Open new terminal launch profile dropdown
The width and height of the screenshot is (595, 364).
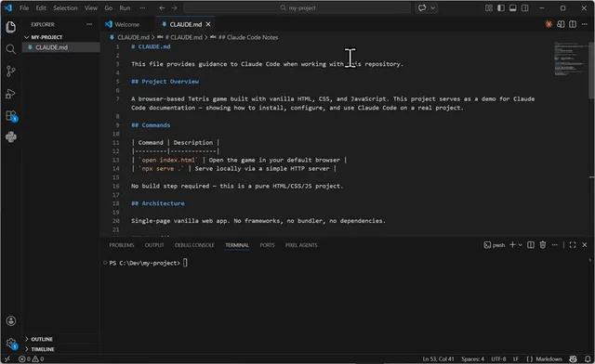[521, 245]
